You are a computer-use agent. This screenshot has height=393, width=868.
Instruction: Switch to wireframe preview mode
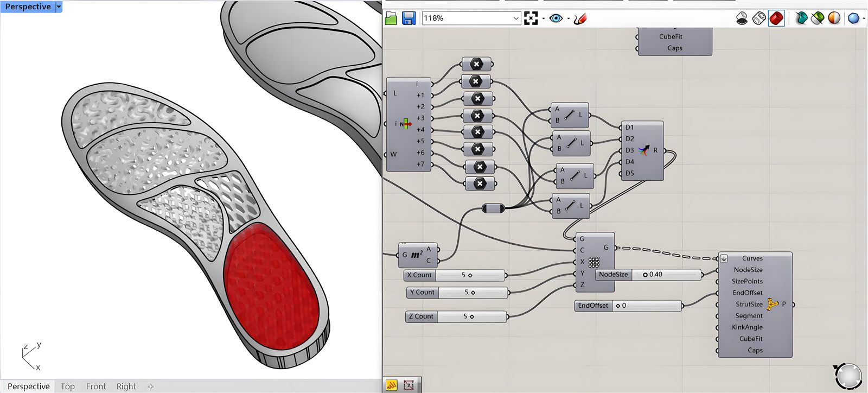[x=759, y=18]
